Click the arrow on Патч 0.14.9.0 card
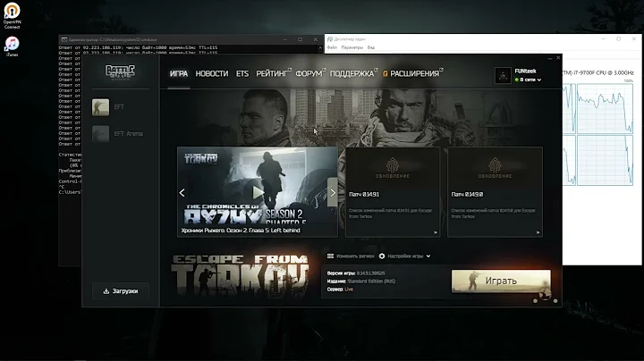Viewport: 644px width, 361px height. click(538, 232)
